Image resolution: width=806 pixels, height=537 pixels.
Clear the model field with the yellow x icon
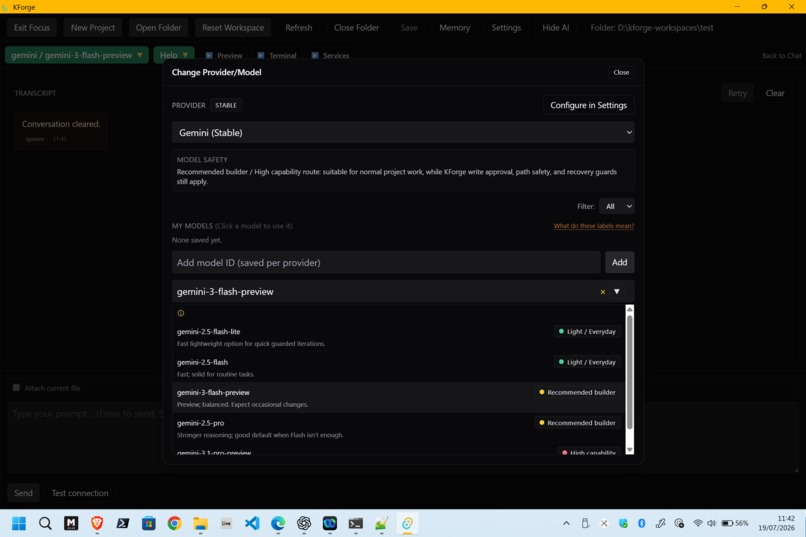coord(602,292)
